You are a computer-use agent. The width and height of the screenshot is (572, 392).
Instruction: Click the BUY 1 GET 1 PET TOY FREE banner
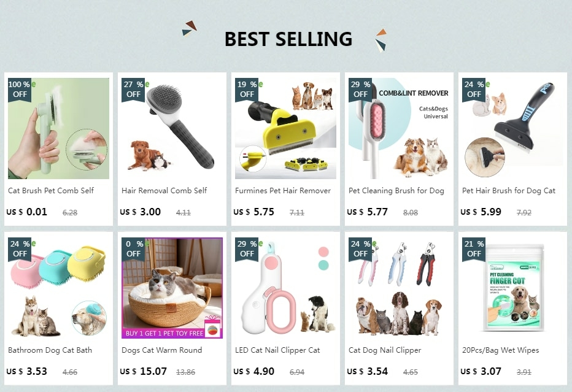(164, 333)
